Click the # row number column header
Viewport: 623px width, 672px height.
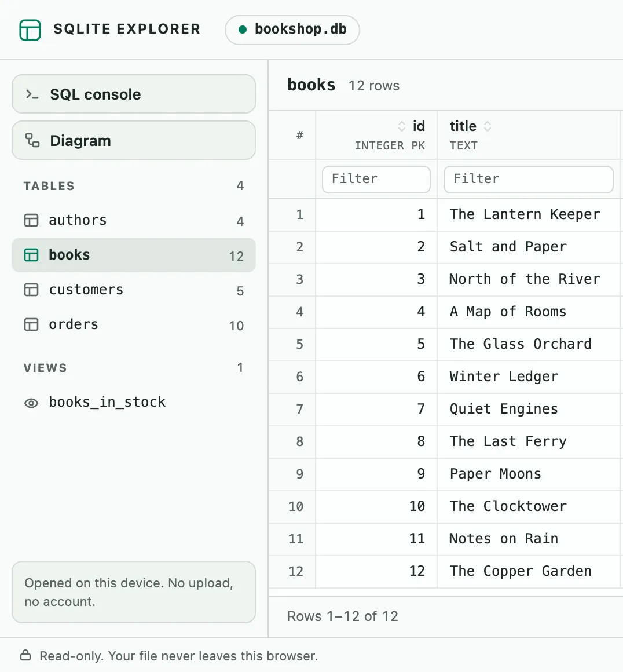point(292,136)
